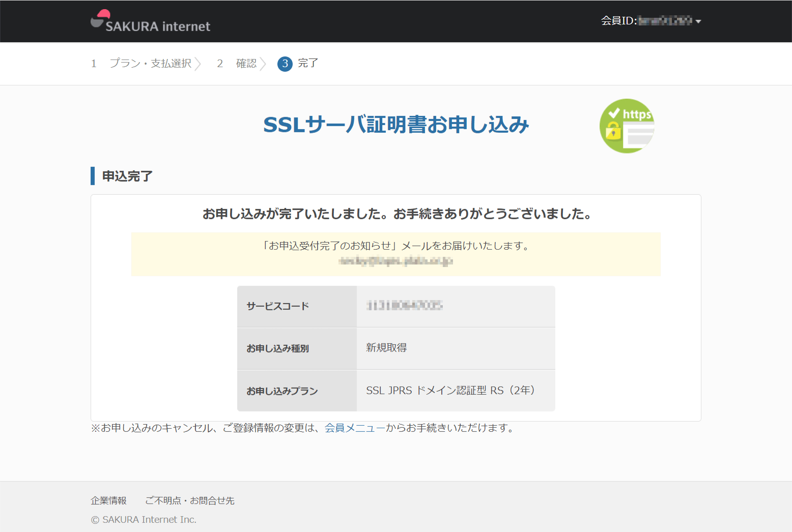The height and width of the screenshot is (532, 792).
Task: Click the お申し込み種別 label cell
Action: point(297,348)
